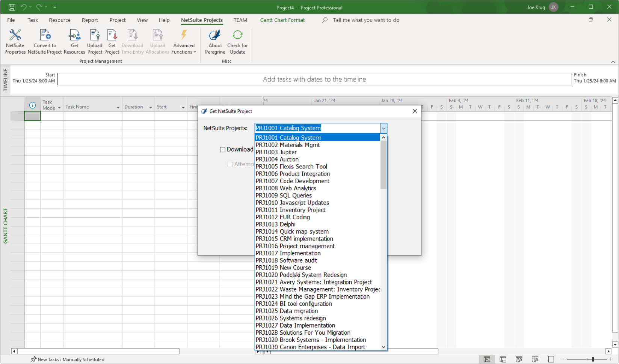The image size is (619, 364).
Task: Select PRJ1005 Flexis Search Tool
Action: (317, 167)
